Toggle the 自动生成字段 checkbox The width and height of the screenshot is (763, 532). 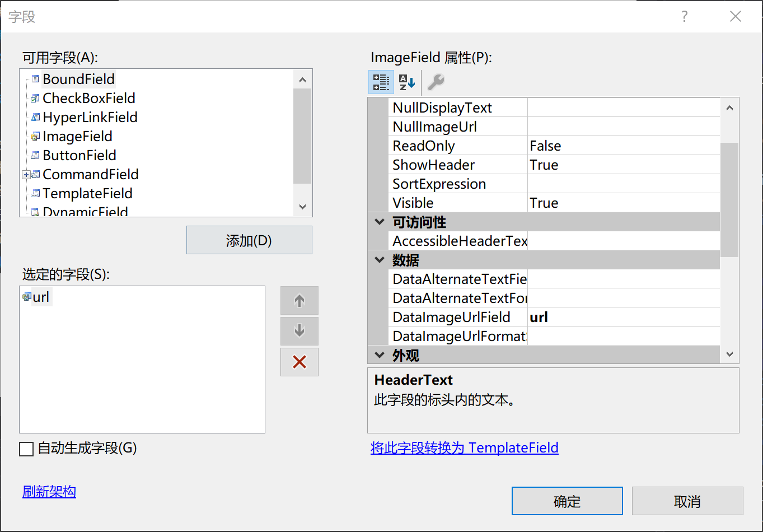pyautogui.click(x=26, y=449)
